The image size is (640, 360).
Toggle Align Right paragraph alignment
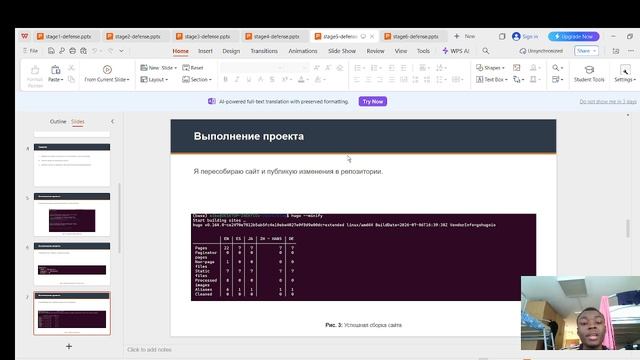coord(380,80)
